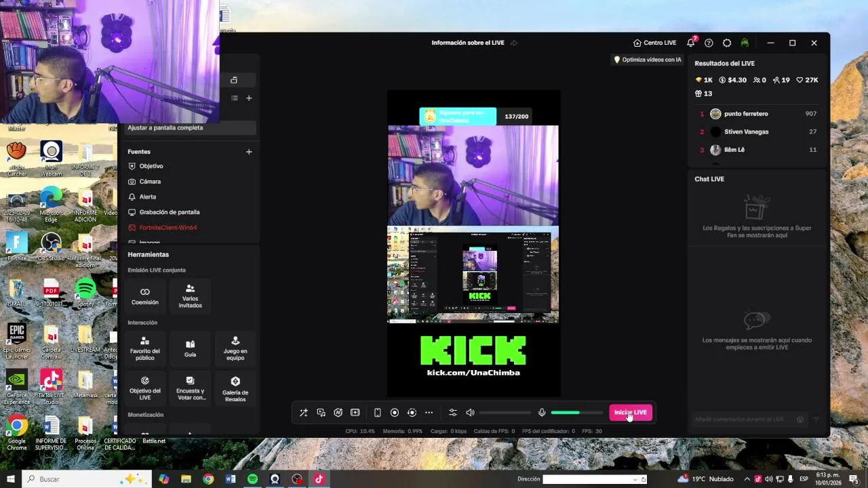
Task: Open the settings gear in the title bar
Action: click(x=727, y=43)
